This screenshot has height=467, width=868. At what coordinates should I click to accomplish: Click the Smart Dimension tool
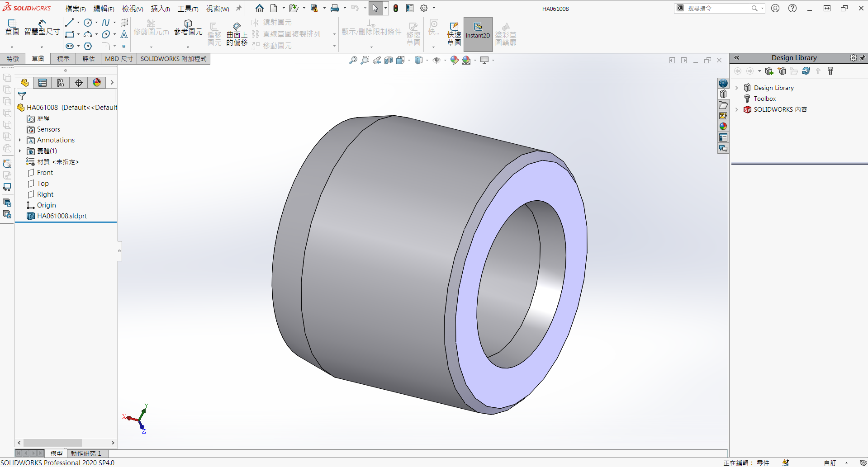pyautogui.click(x=42, y=28)
